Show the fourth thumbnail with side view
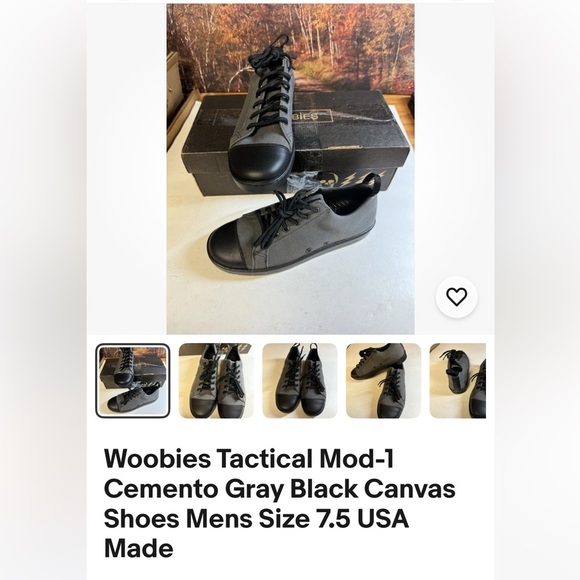This screenshot has height=580, width=580. coord(384,381)
